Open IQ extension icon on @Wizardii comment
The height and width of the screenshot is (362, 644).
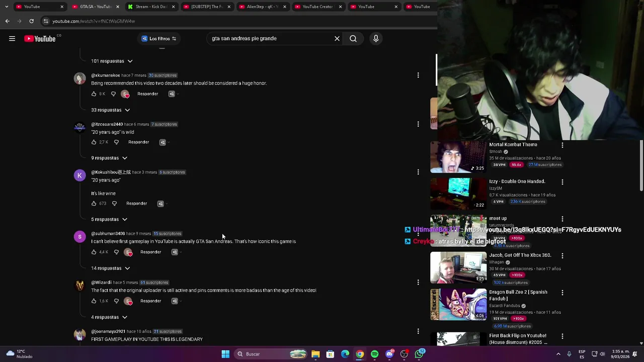(x=175, y=301)
